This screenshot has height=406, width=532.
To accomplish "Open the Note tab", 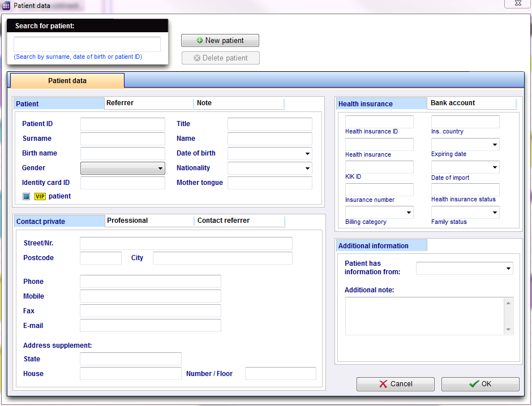I will pos(239,103).
